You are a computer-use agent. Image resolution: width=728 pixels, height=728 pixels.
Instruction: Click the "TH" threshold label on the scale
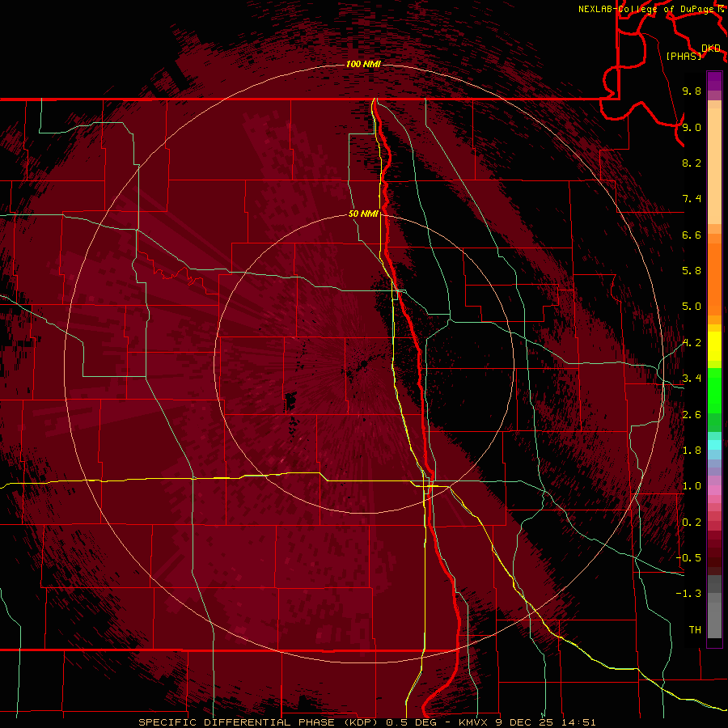[x=695, y=630]
